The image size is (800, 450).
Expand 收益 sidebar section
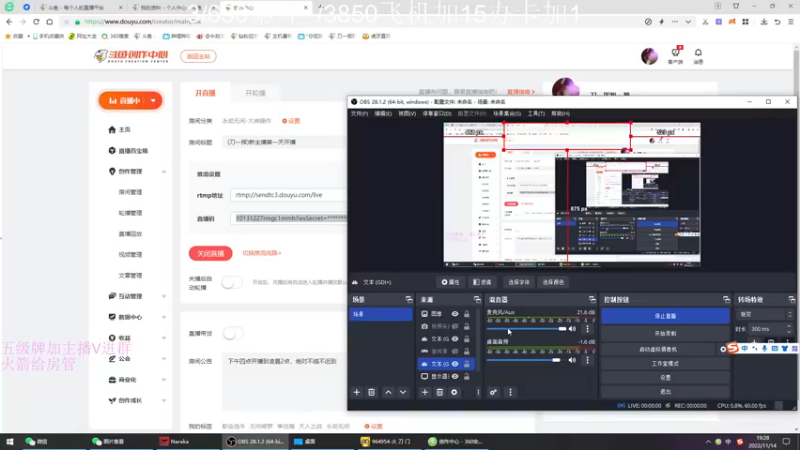pos(164,338)
